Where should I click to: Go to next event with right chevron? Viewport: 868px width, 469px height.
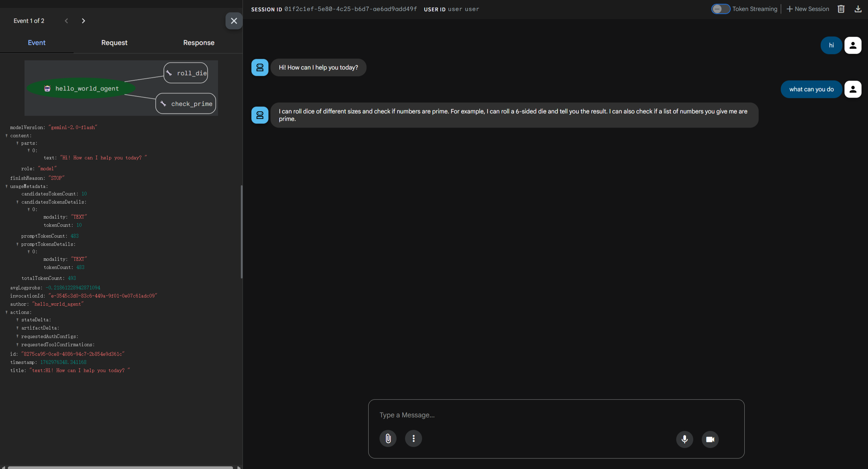click(x=83, y=21)
